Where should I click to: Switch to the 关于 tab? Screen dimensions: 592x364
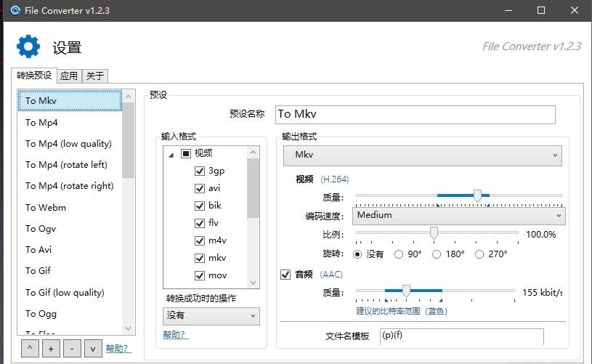(x=95, y=76)
